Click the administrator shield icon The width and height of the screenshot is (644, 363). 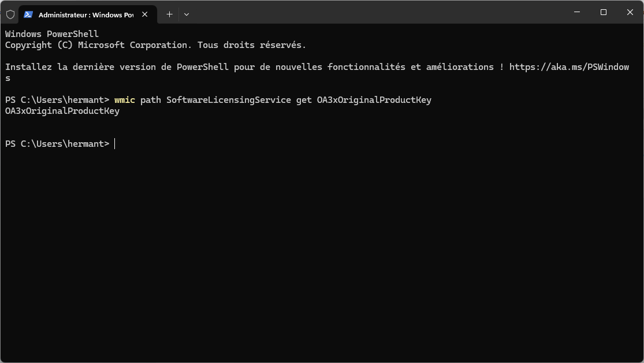coord(10,14)
